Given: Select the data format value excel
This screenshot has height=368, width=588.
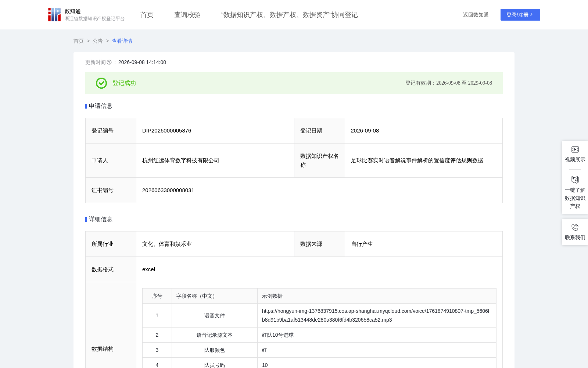Looking at the screenshot, I should [149, 269].
